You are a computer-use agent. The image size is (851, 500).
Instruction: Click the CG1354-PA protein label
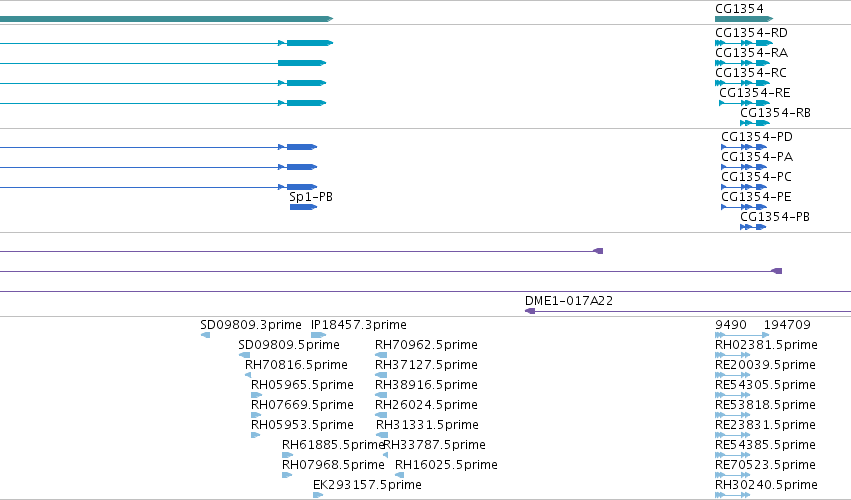pyautogui.click(x=757, y=157)
